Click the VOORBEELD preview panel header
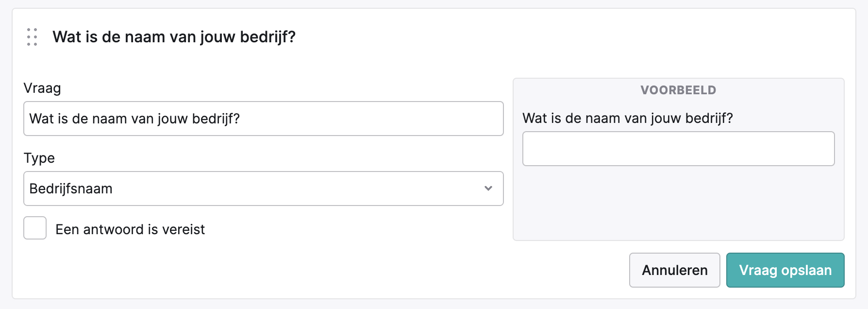This screenshot has width=868, height=309. click(x=679, y=90)
